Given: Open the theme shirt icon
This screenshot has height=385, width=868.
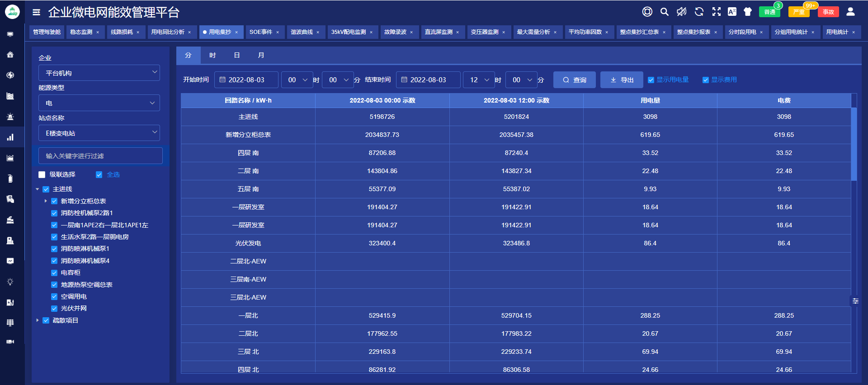Looking at the screenshot, I should (x=747, y=12).
